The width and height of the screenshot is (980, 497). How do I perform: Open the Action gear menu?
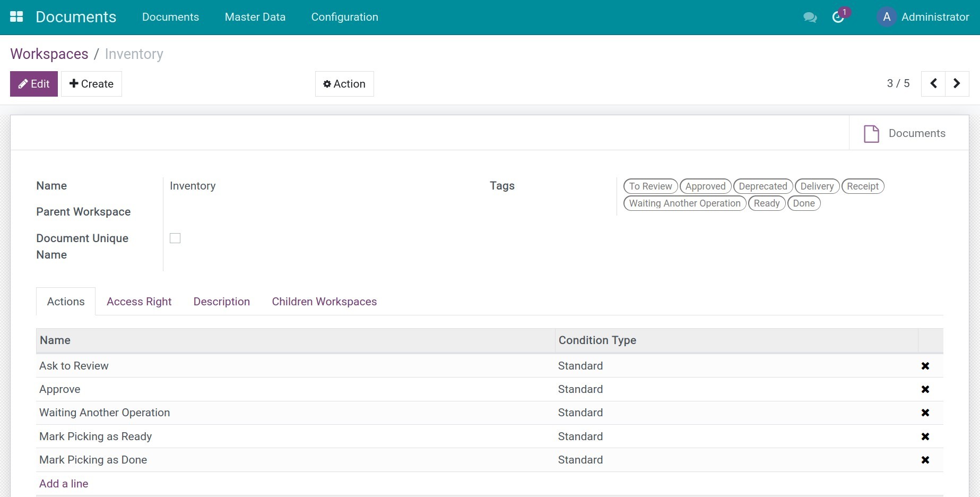[344, 83]
